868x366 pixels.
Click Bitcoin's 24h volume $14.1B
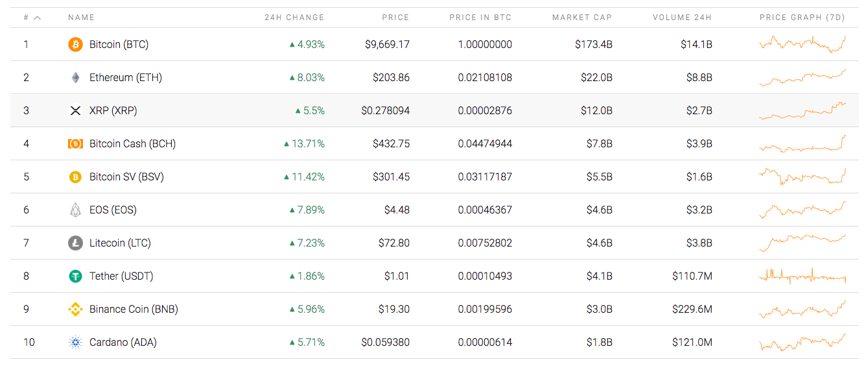(696, 44)
